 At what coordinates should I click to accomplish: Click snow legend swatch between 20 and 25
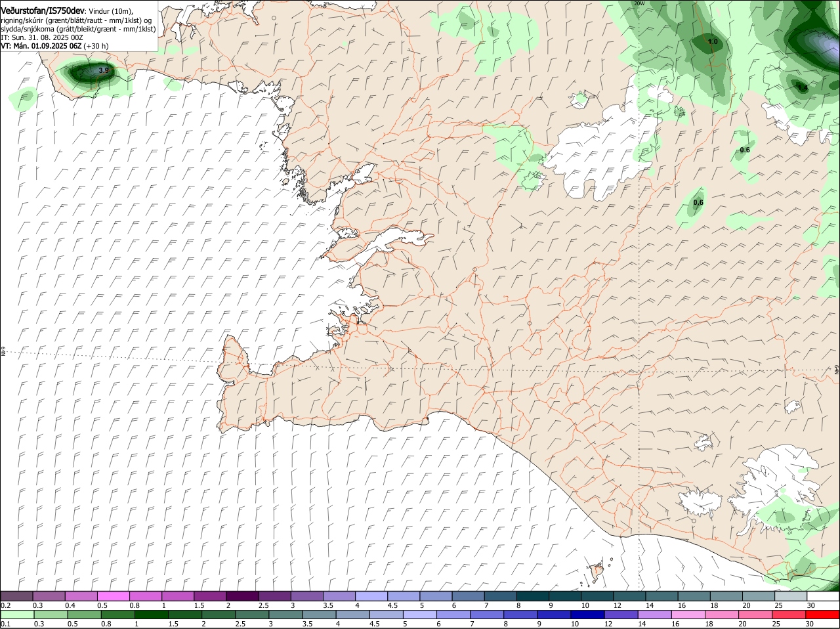(x=759, y=596)
